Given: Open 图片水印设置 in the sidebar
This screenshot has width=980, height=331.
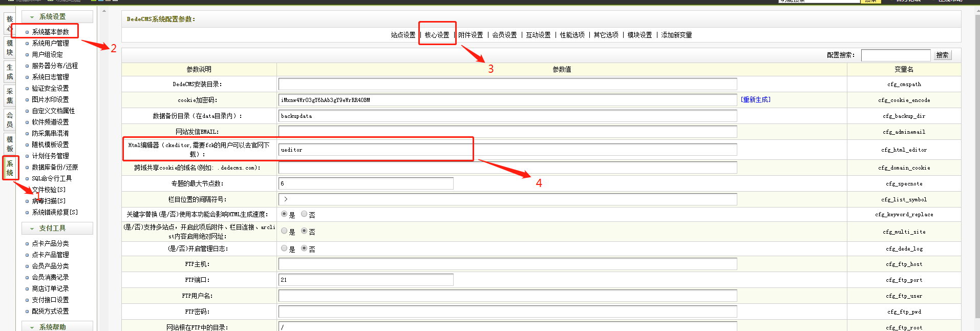Looking at the screenshot, I should 50,99.
